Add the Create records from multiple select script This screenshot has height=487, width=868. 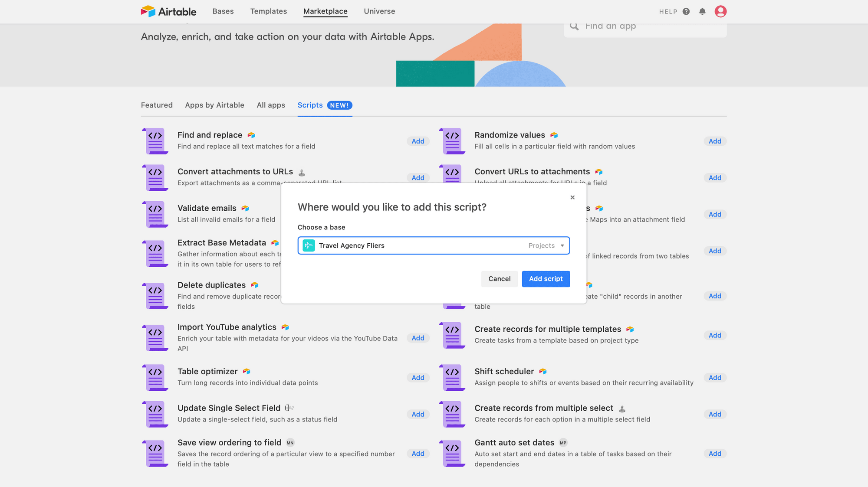tap(715, 414)
